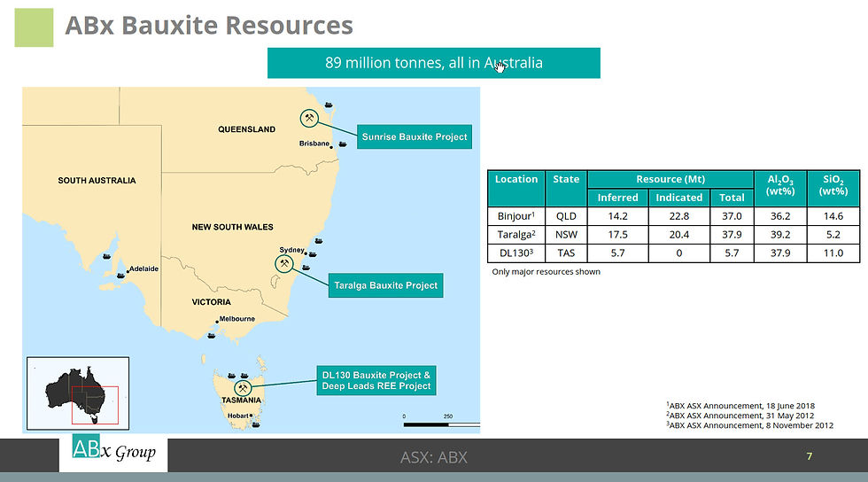
Task: Click the 31 May 2012 announcement footnote
Action: pyautogui.click(x=740, y=416)
